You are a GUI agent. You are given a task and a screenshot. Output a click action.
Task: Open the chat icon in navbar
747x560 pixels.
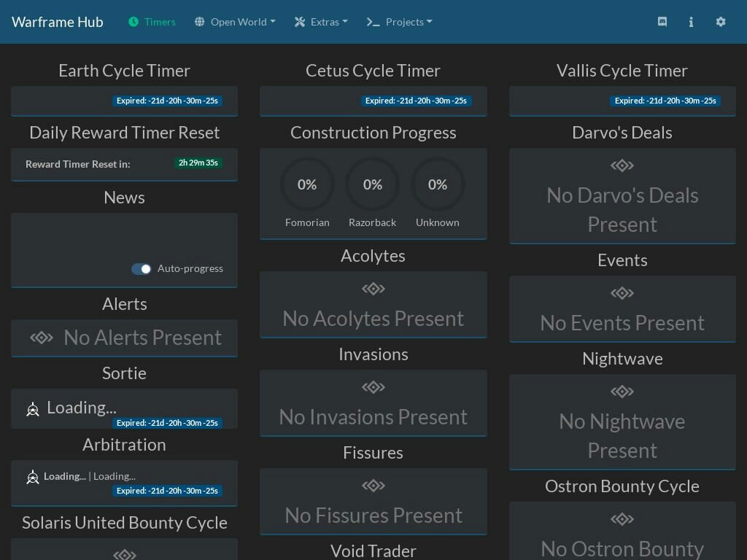click(662, 22)
